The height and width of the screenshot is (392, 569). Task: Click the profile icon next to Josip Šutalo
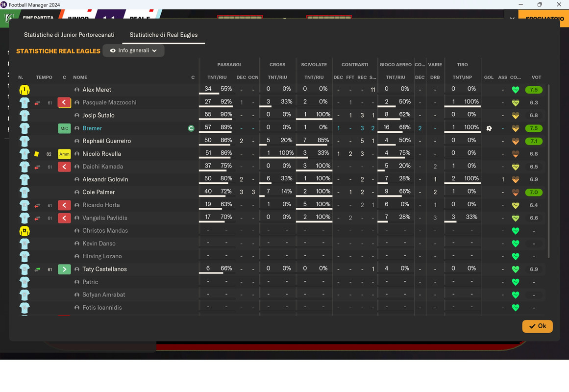[x=77, y=116]
